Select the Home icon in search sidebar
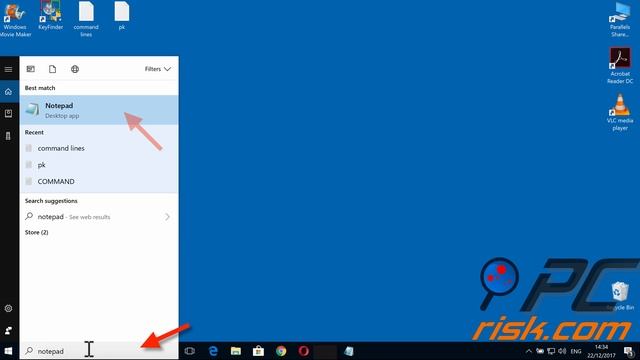Image resolution: width=640 pixels, height=360 pixels. 8,92
